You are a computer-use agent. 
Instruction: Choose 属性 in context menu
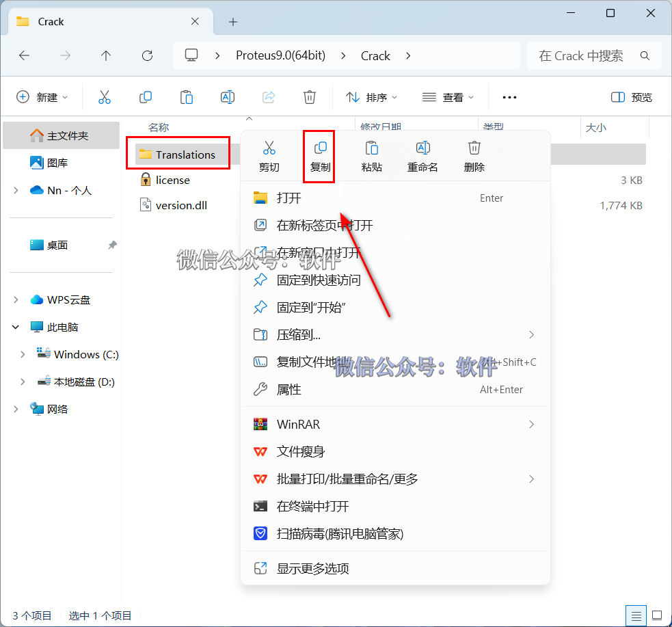tap(394, 389)
